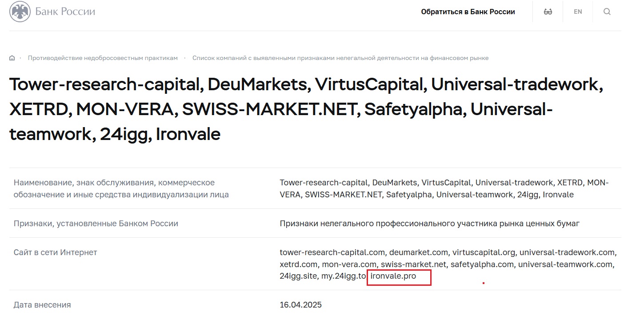Switch the site language to EN

point(577,12)
